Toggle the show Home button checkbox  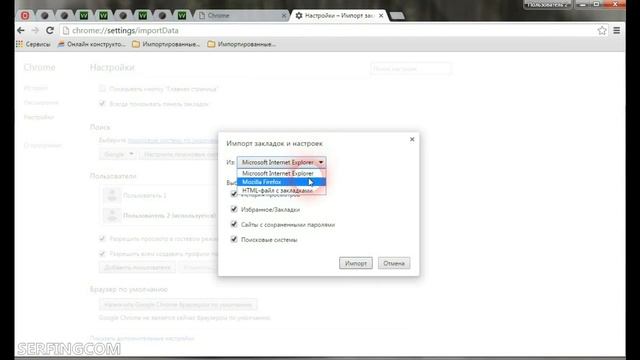tap(102, 88)
